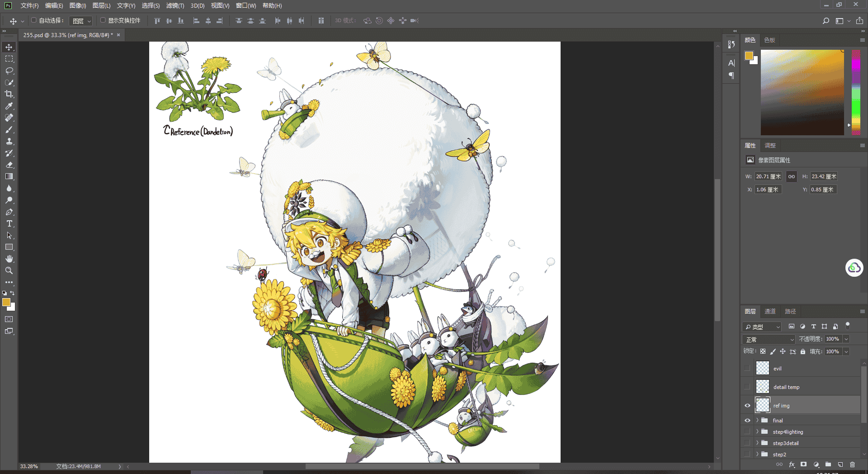Viewport: 868px width, 474px height.
Task: Enable the 显示变换控件 checkbox
Action: click(103, 20)
